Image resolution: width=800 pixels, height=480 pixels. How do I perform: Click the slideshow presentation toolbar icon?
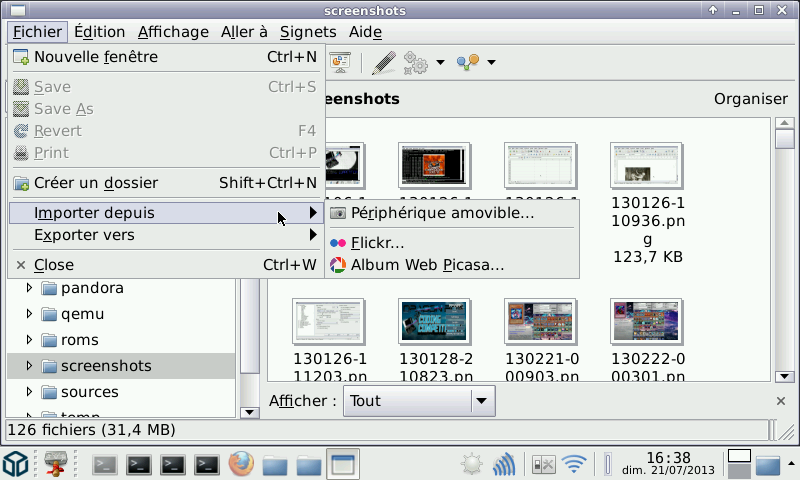(x=341, y=63)
